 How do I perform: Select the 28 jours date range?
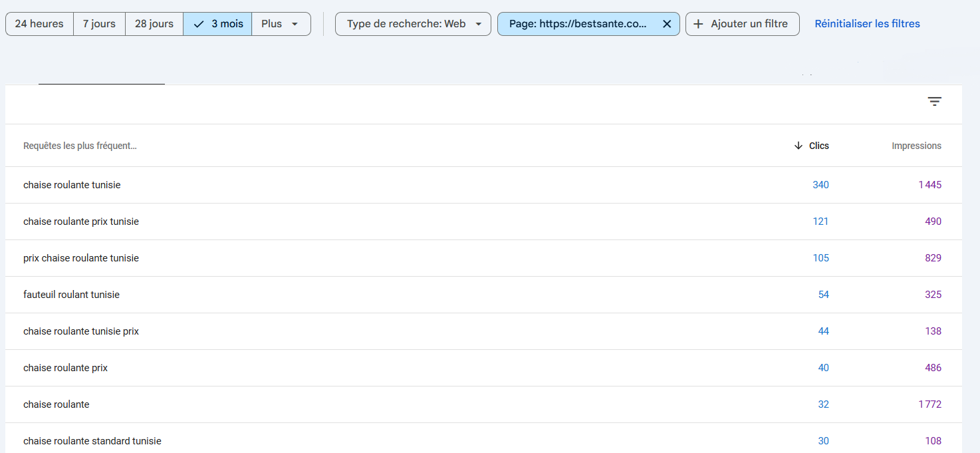coord(154,24)
